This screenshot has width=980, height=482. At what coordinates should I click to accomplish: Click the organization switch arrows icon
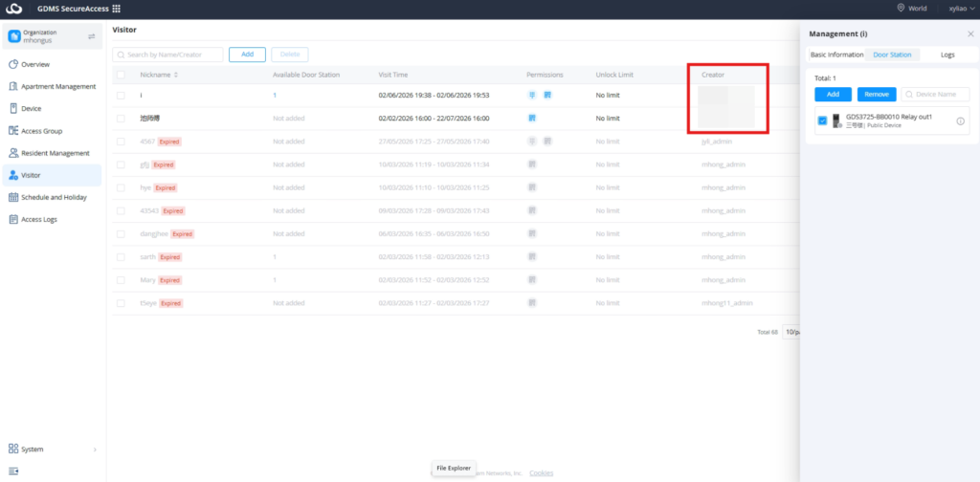(92, 36)
